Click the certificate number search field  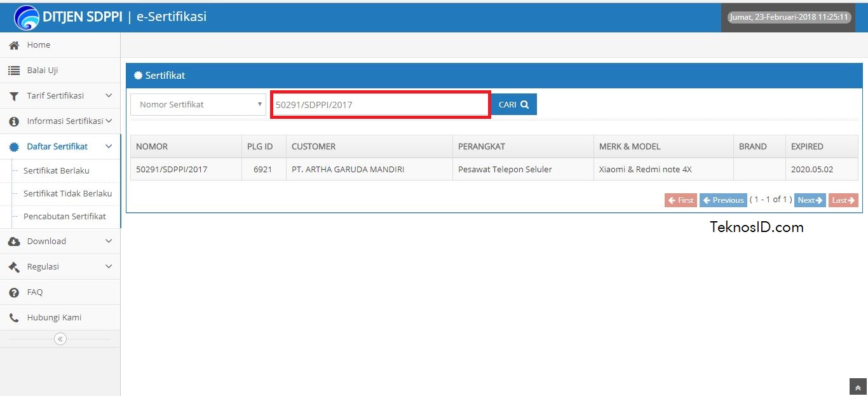point(381,105)
